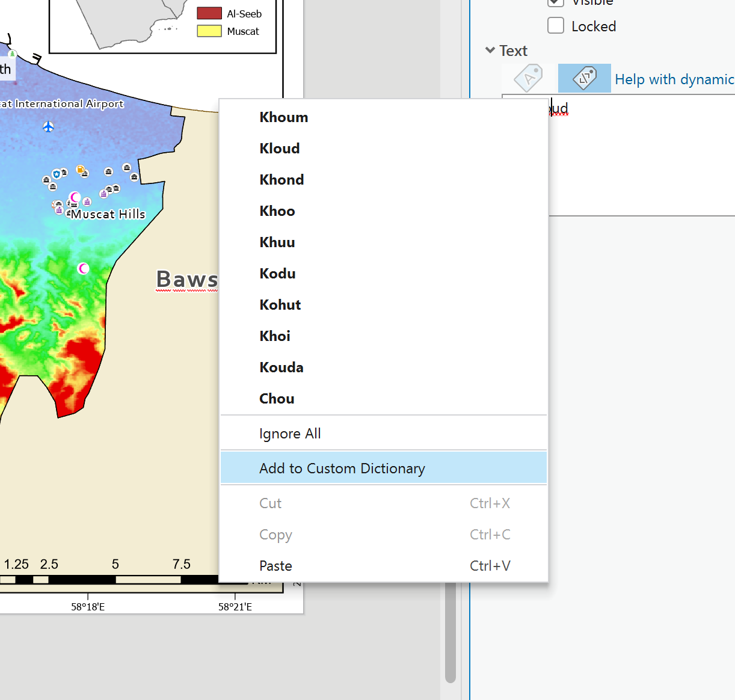Click the static text tag icon in the Text section

tap(528, 78)
